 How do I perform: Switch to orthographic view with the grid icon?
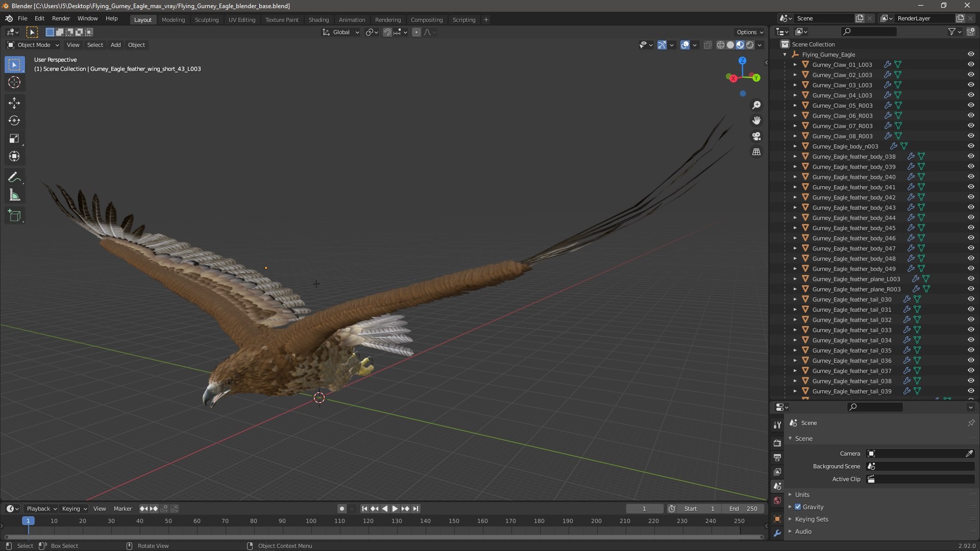756,152
